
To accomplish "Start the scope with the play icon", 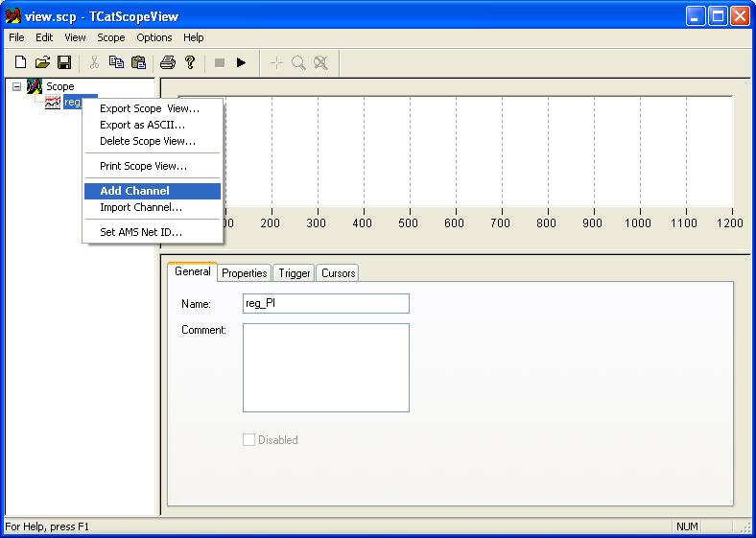I will (241, 62).
